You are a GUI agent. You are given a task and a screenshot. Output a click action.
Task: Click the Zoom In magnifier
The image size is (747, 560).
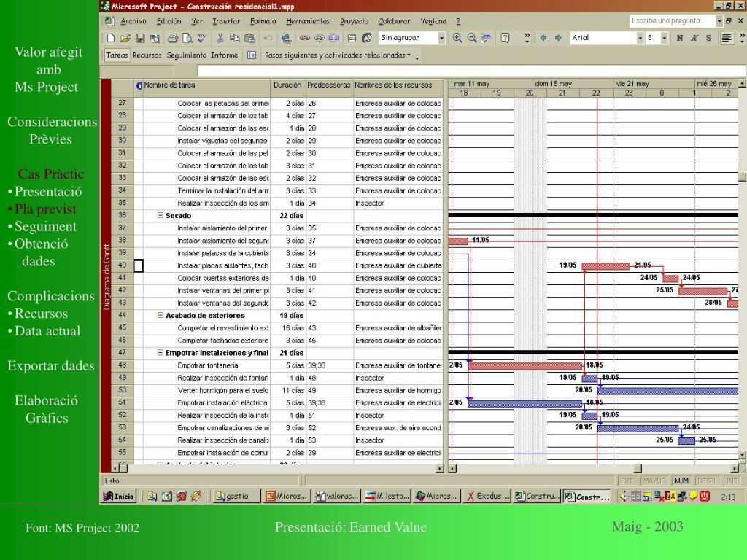click(457, 38)
